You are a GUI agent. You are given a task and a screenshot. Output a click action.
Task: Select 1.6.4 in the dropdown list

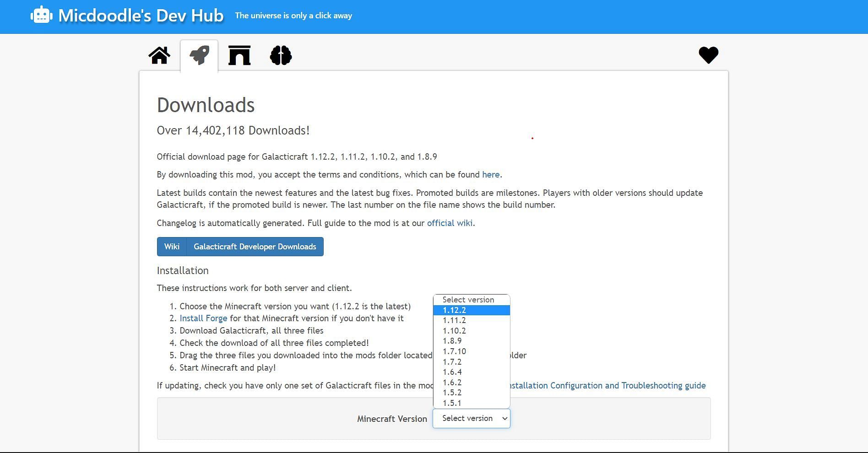pos(471,372)
